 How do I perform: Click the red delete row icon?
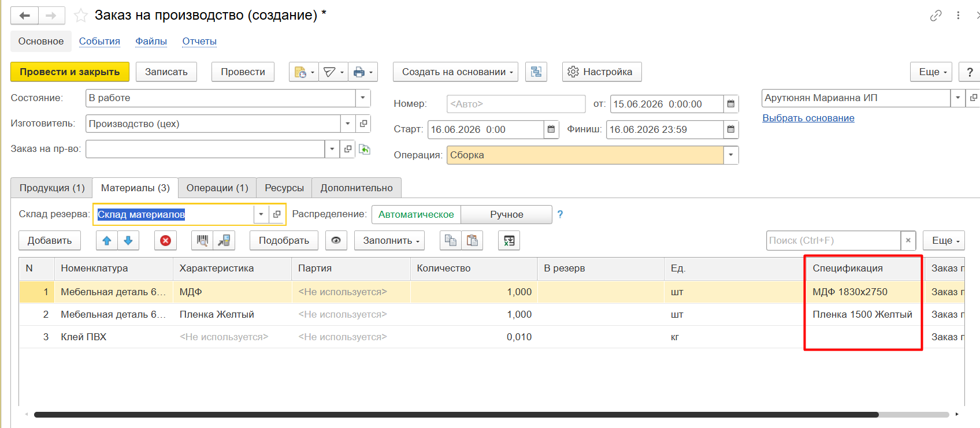(x=165, y=240)
